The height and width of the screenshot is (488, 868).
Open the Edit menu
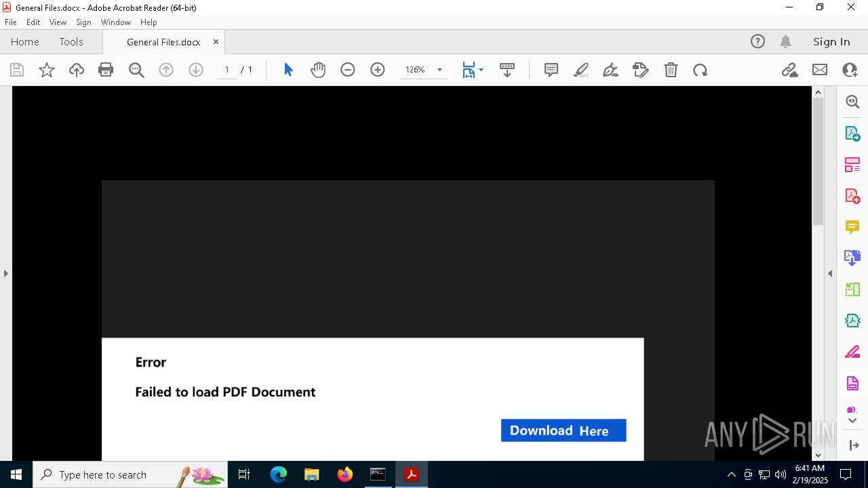tap(33, 22)
